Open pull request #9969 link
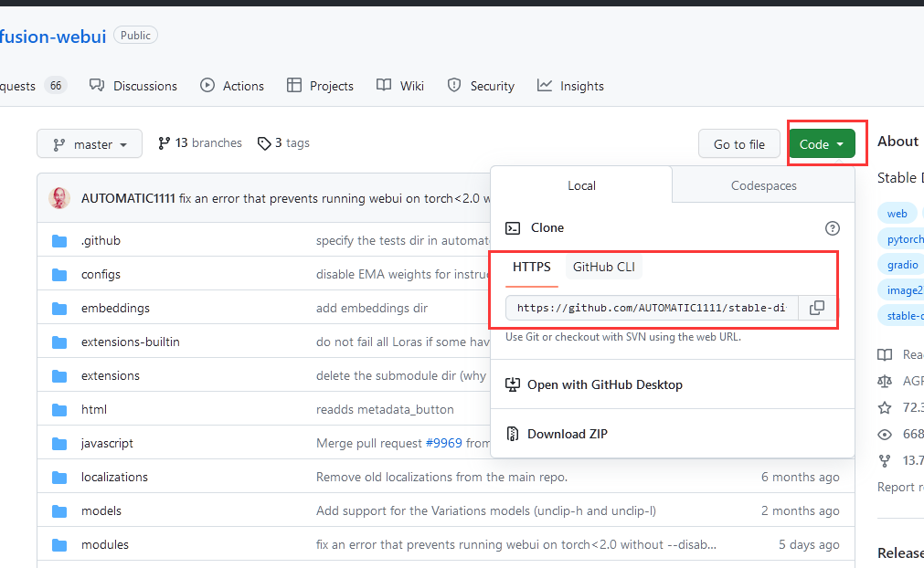This screenshot has width=924, height=568. pos(444,443)
